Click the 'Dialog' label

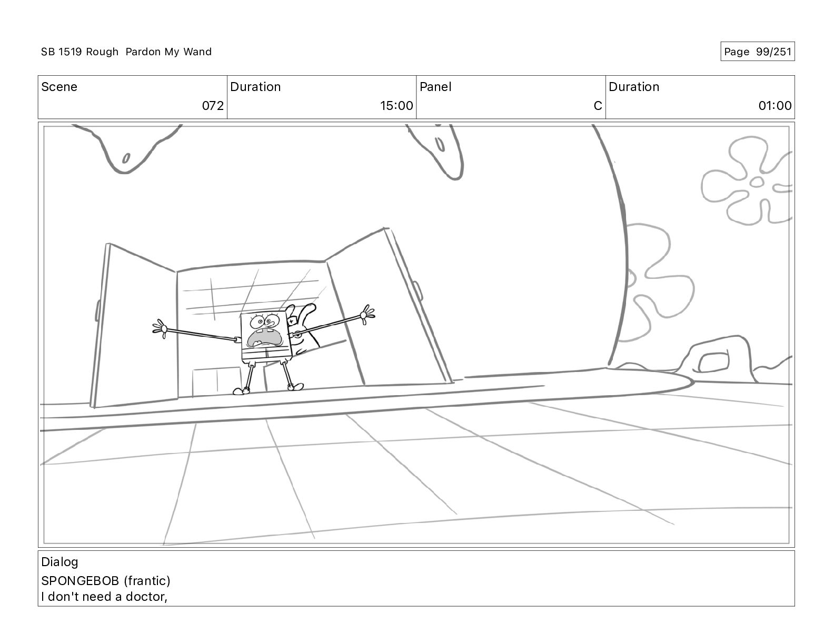tap(59, 562)
